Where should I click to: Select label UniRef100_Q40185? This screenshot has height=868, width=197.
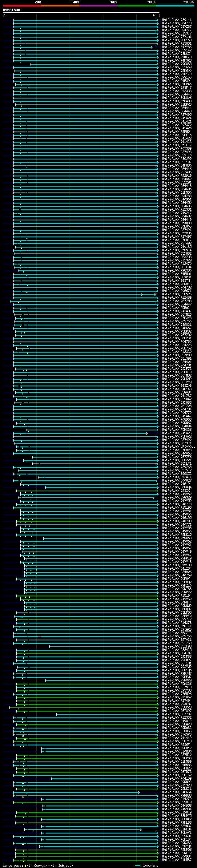point(177,247)
